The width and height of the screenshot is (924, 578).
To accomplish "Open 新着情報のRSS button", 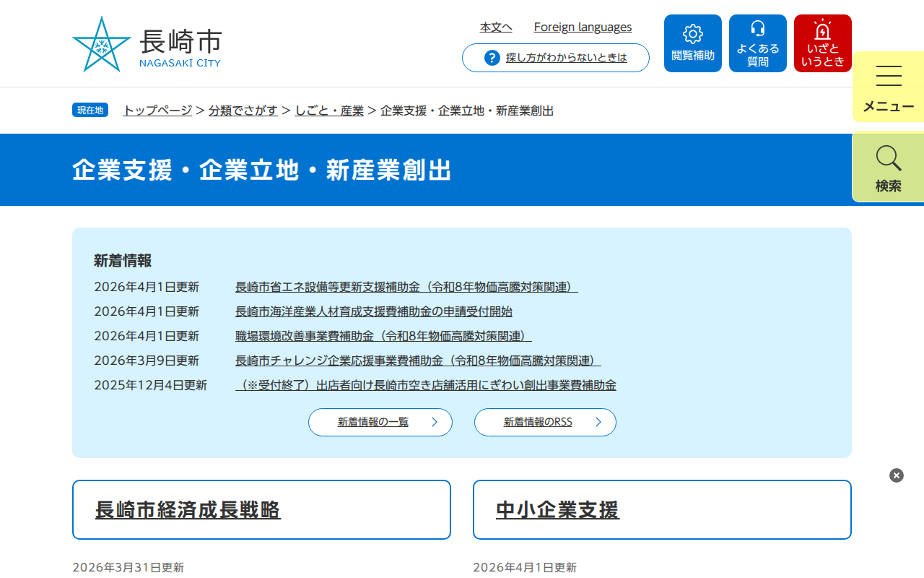I will (x=545, y=422).
